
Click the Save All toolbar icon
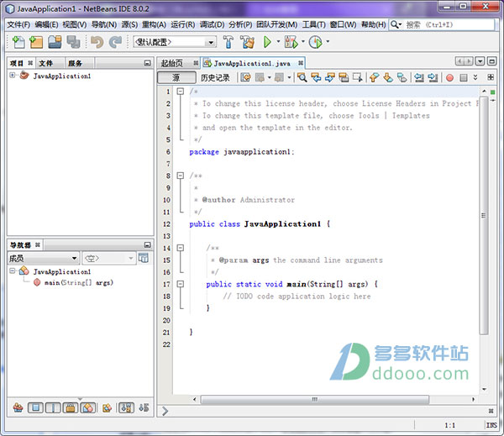(x=73, y=42)
